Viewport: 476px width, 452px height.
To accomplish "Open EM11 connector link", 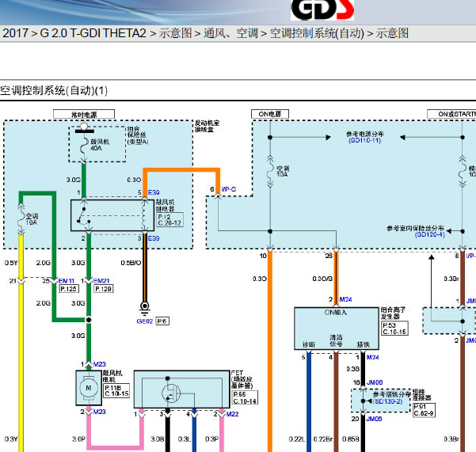I will point(67,281).
